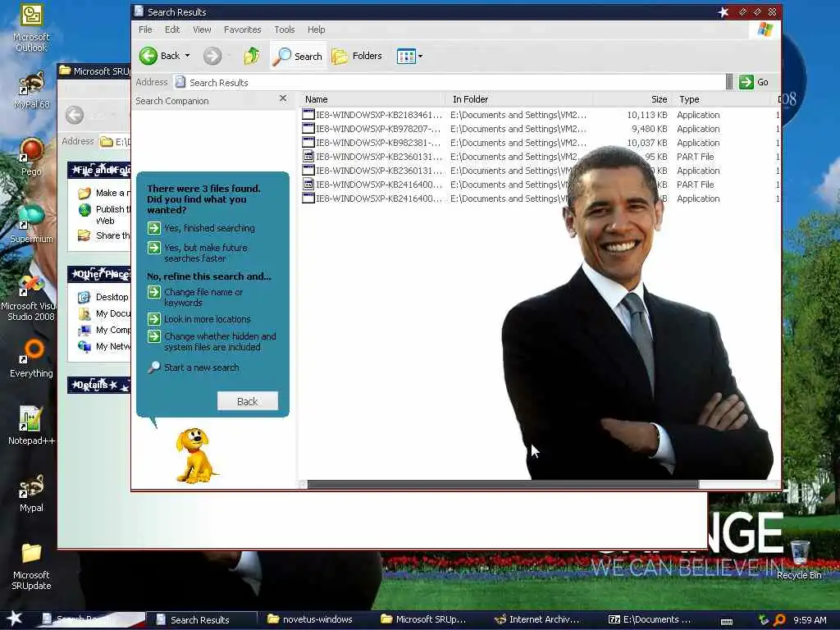This screenshot has height=630, width=840.
Task: Open the Help menu
Action: [x=316, y=30]
